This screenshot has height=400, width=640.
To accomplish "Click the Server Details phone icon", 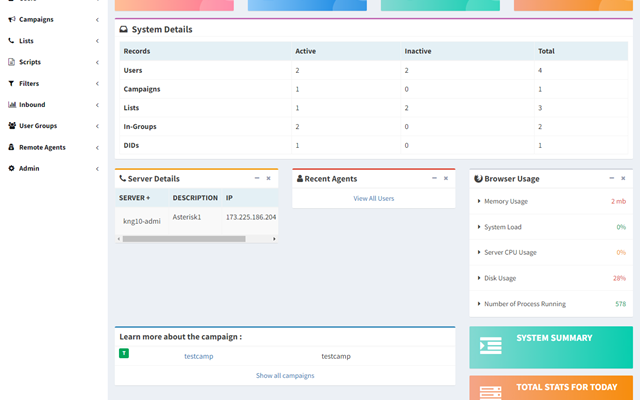I will click(x=122, y=178).
